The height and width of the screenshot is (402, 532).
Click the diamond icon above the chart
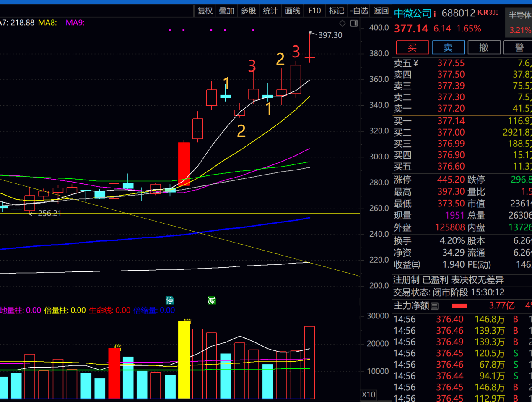(343, 23)
